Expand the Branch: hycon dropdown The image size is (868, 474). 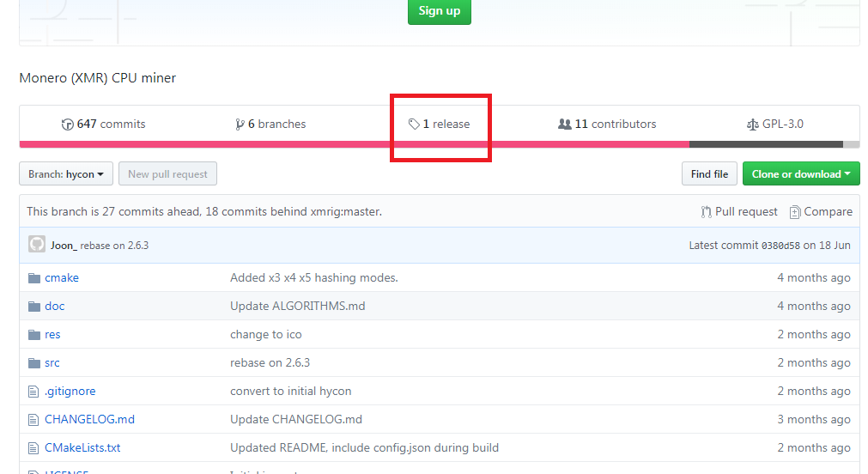coord(66,173)
